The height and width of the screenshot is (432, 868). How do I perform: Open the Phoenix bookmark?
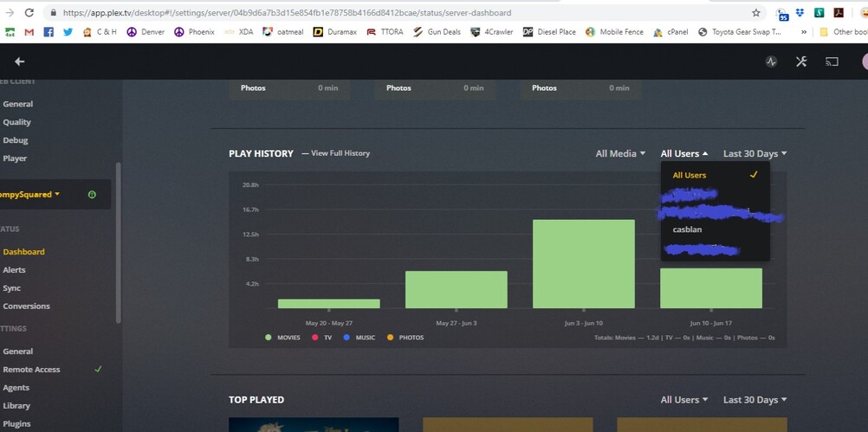click(x=194, y=32)
